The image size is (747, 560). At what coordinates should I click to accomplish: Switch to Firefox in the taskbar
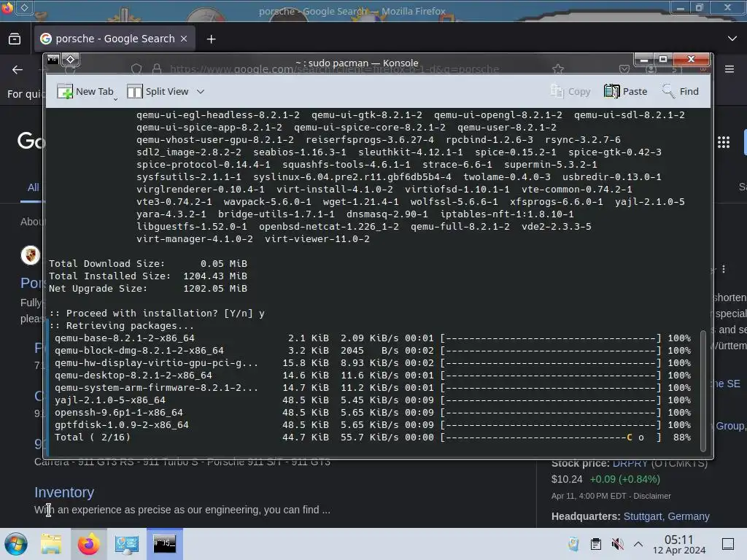coord(88,544)
